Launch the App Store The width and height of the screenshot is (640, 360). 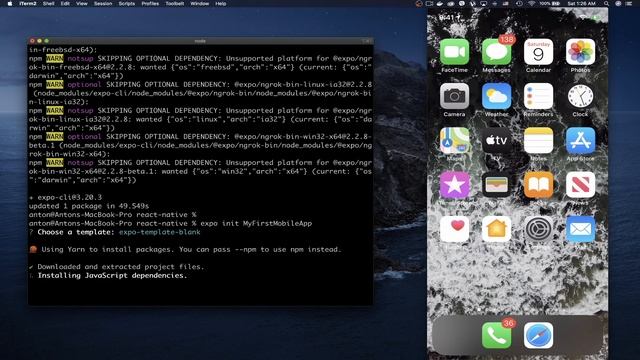580,141
